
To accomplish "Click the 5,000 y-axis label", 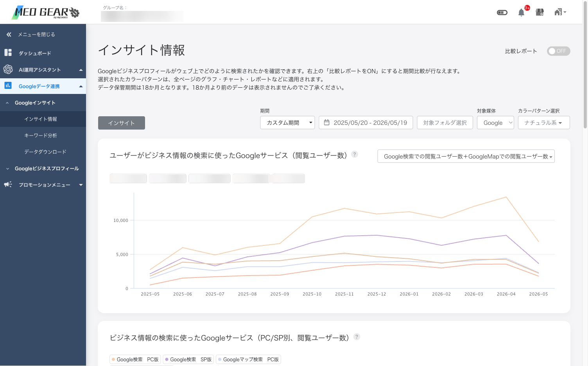I will [x=122, y=254].
